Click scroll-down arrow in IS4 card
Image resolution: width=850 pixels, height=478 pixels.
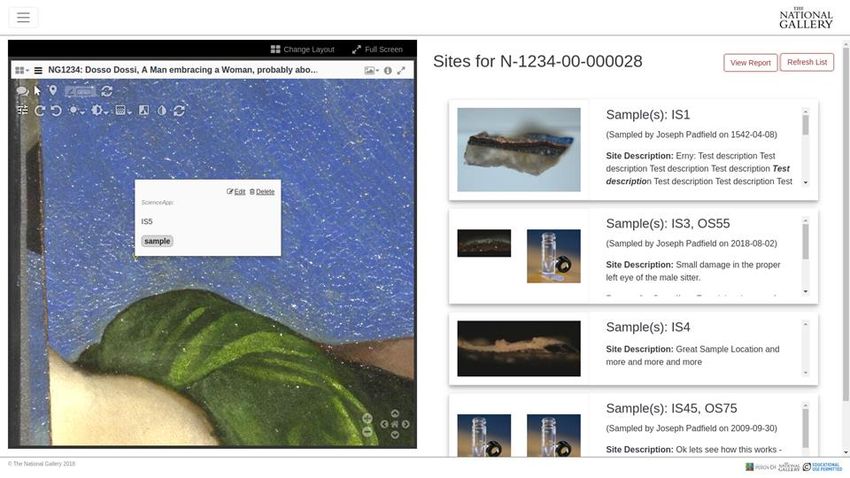coord(806,373)
